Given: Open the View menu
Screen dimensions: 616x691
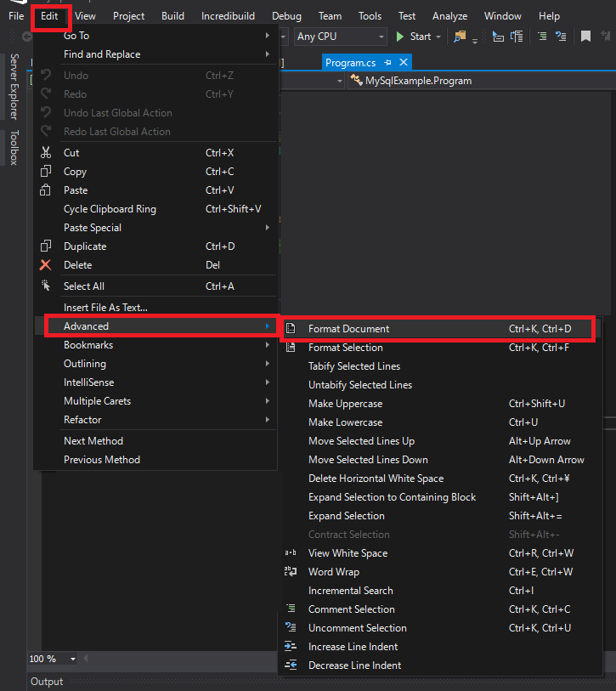Looking at the screenshot, I should (85, 16).
